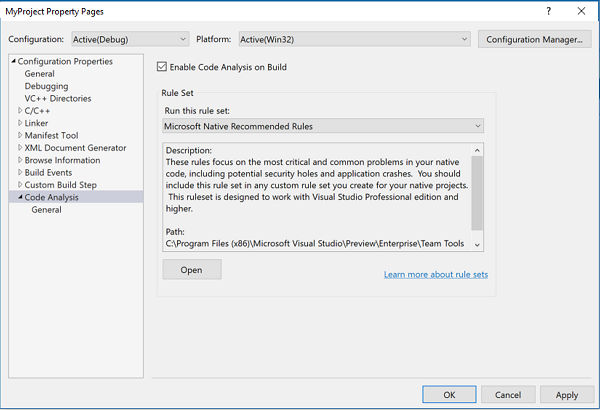The image size is (600, 410).
Task: Click the Apply button
Action: (x=566, y=395)
